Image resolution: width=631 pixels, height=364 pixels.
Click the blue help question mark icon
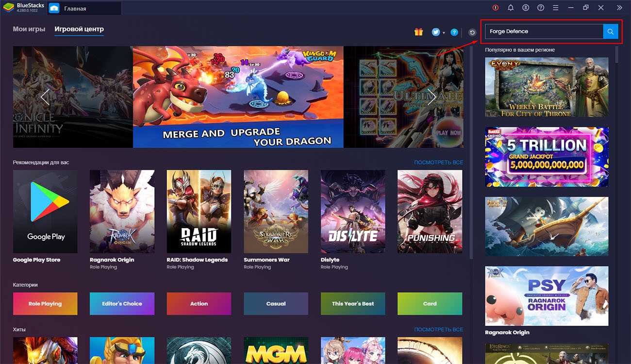pos(454,32)
